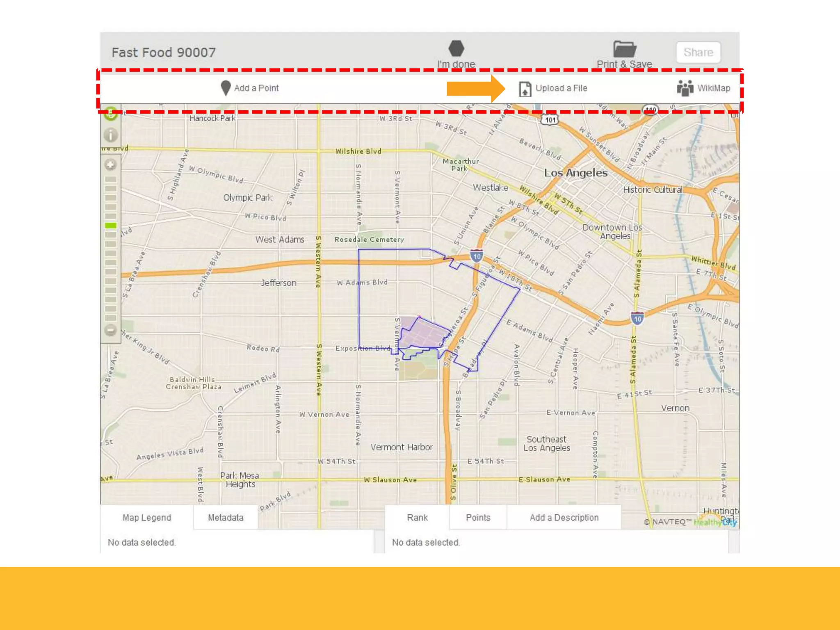This screenshot has height=630, width=840.
Task: Open the WikiMap people icon
Action: click(685, 88)
